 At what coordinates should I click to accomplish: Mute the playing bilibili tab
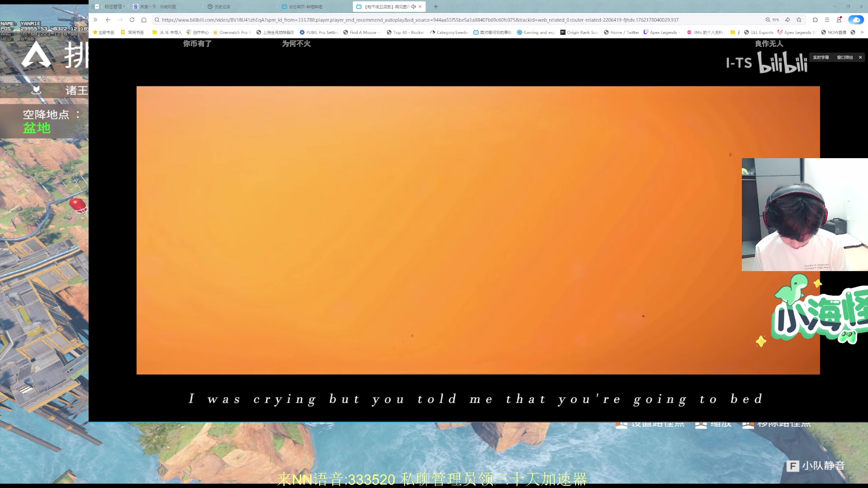pyautogui.click(x=413, y=7)
